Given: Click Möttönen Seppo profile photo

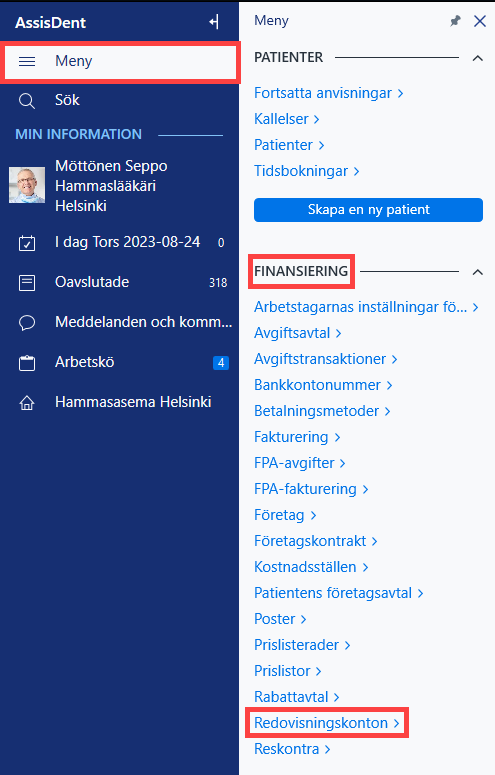Looking at the screenshot, I should 27,185.
